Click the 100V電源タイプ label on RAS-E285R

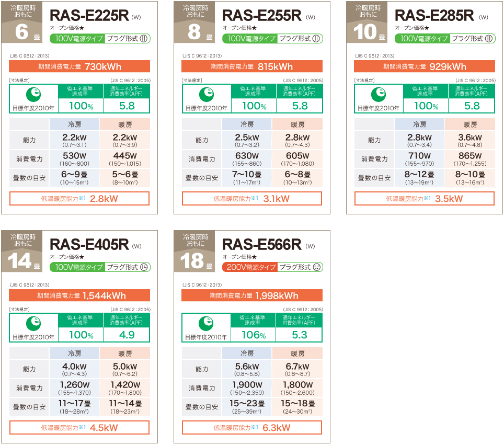point(422,39)
